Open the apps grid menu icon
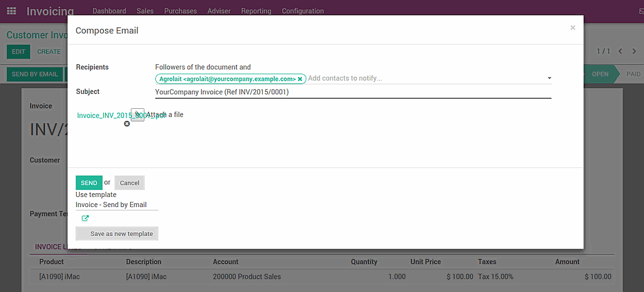Viewport: 644px width, 292px height. click(x=11, y=11)
